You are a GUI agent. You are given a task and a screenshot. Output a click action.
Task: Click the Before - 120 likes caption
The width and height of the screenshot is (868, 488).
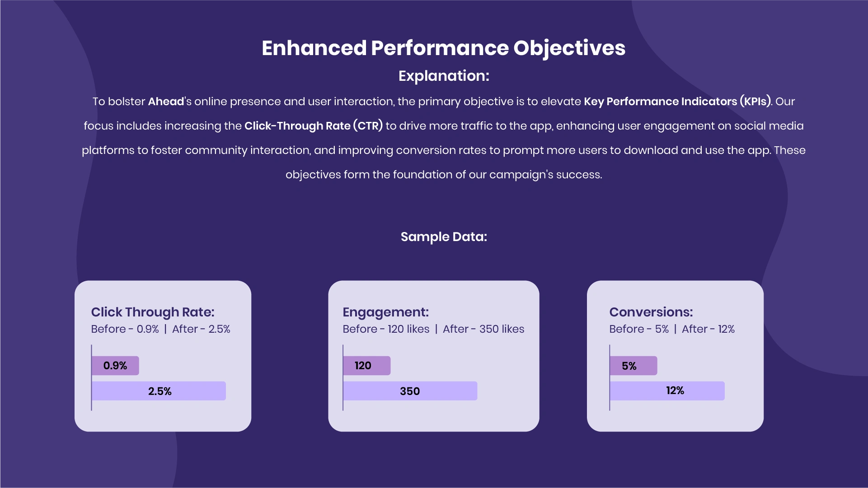386,329
